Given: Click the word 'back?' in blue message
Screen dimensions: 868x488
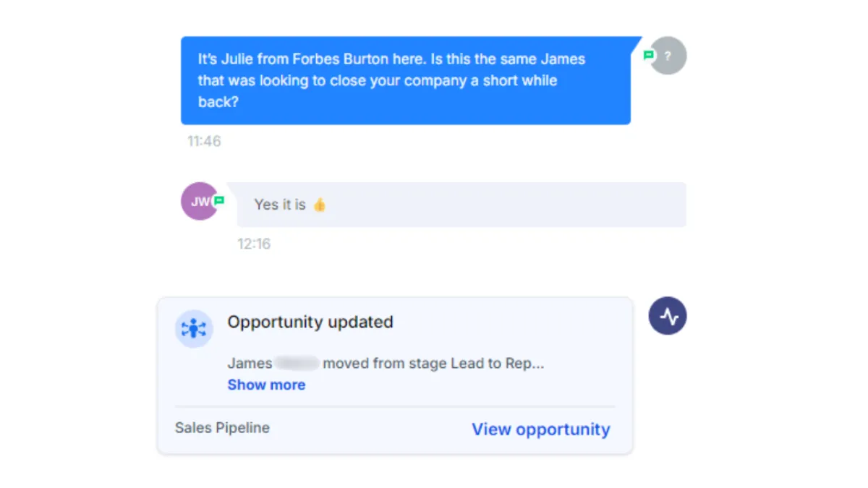Looking at the screenshot, I should tap(218, 102).
